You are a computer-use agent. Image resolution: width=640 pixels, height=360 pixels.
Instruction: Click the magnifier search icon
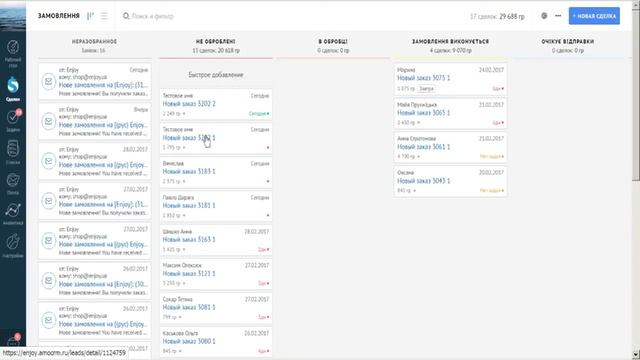pos(126,16)
